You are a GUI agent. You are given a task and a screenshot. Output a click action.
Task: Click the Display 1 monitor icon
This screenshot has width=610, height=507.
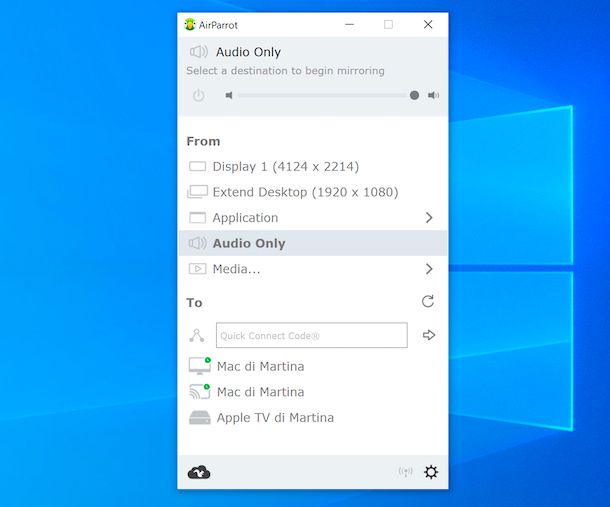[197, 167]
